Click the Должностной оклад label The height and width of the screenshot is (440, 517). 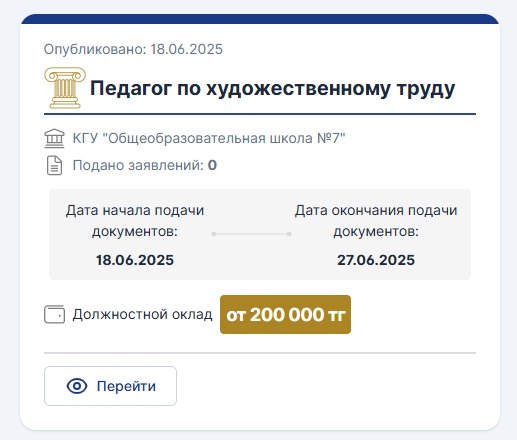pyautogui.click(x=142, y=314)
